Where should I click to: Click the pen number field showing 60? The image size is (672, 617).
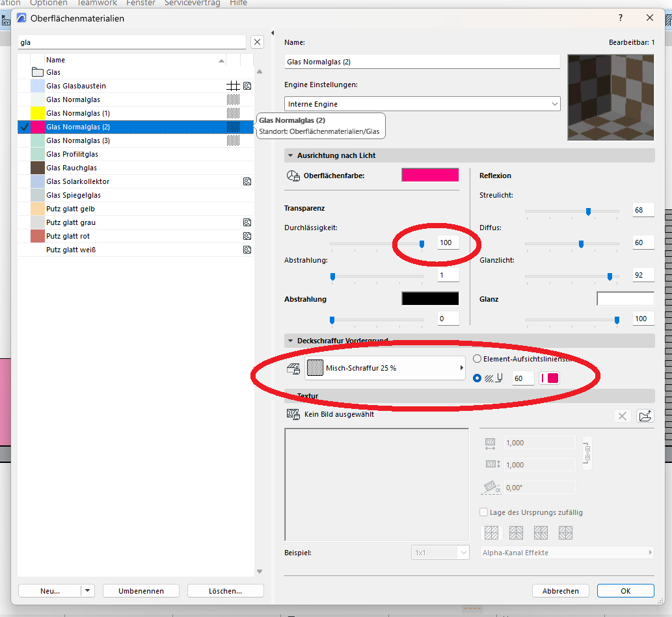523,378
